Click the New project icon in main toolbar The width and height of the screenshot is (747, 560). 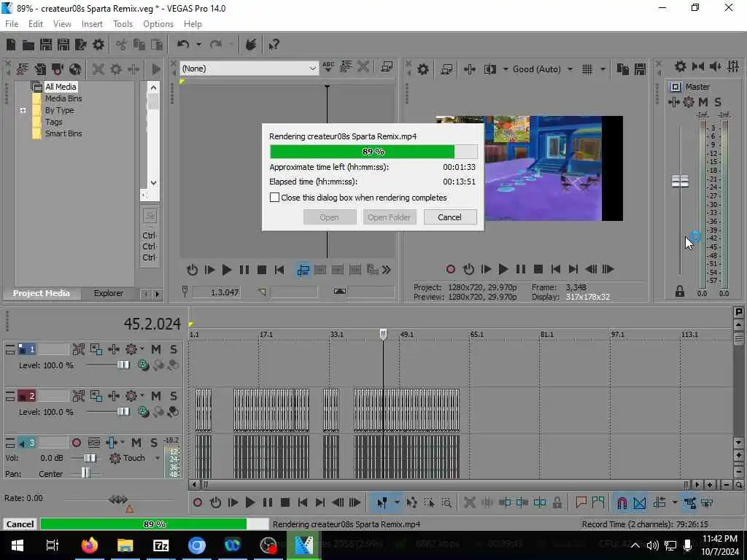[x=11, y=44]
